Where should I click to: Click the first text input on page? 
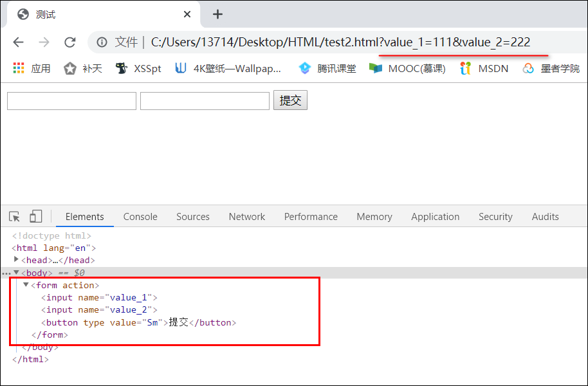(71, 101)
